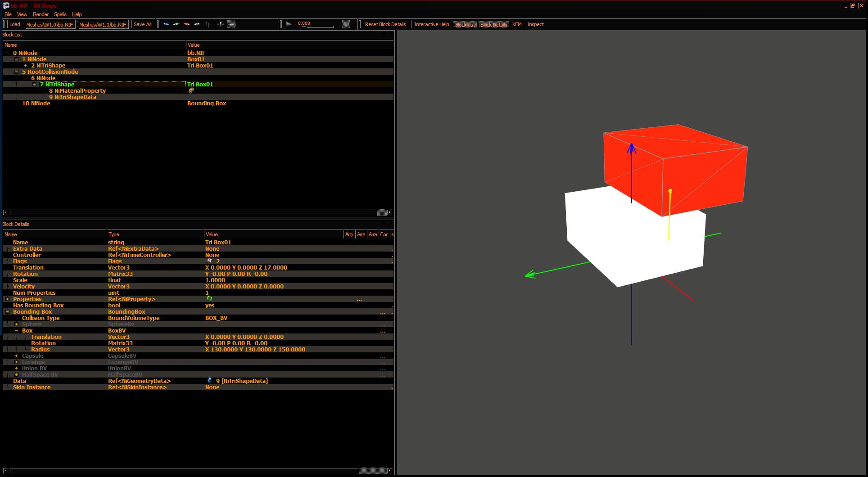Open the Spells menu
The width and height of the screenshot is (868, 477).
click(x=60, y=14)
